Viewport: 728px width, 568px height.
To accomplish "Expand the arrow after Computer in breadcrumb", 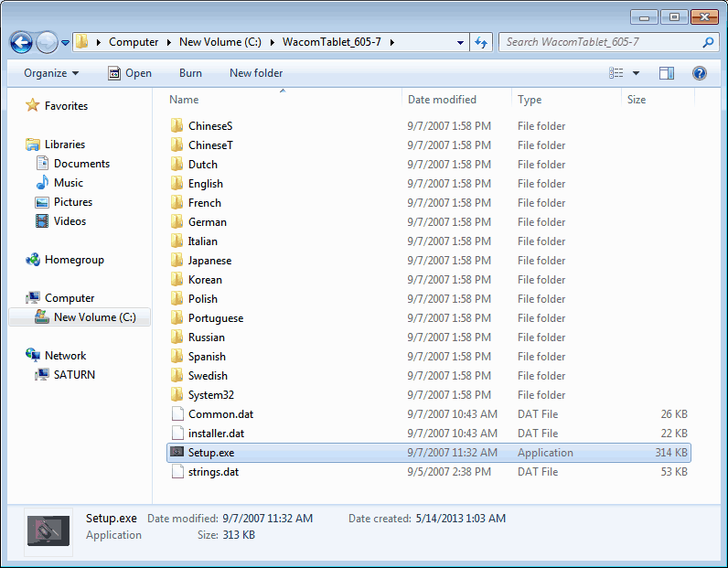I will pyautogui.click(x=169, y=42).
